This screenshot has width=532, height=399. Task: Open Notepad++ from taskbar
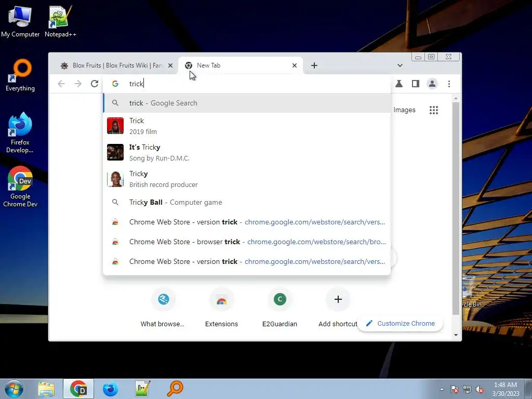pos(142,389)
